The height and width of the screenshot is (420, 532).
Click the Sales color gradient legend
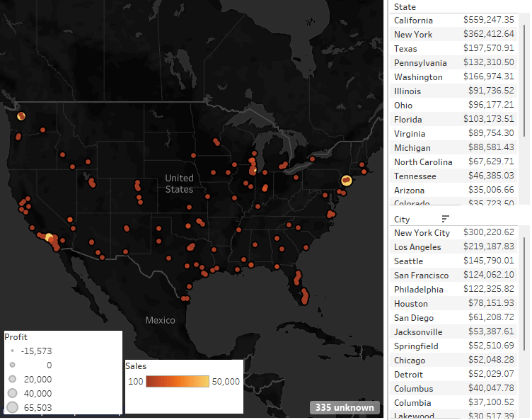pyautogui.click(x=177, y=381)
